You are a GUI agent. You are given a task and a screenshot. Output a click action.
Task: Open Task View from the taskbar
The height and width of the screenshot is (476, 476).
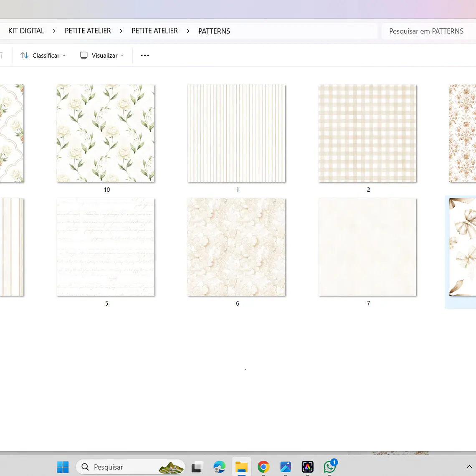tap(197, 467)
